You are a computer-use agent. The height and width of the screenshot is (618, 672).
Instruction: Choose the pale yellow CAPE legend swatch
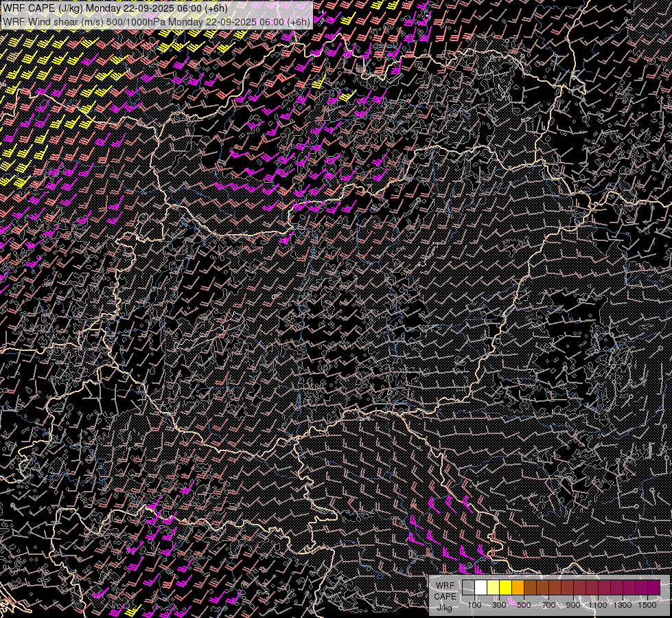point(493,587)
